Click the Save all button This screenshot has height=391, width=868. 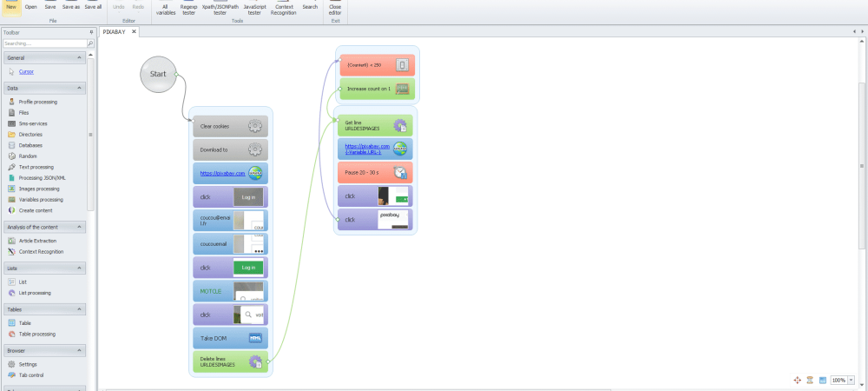click(92, 6)
